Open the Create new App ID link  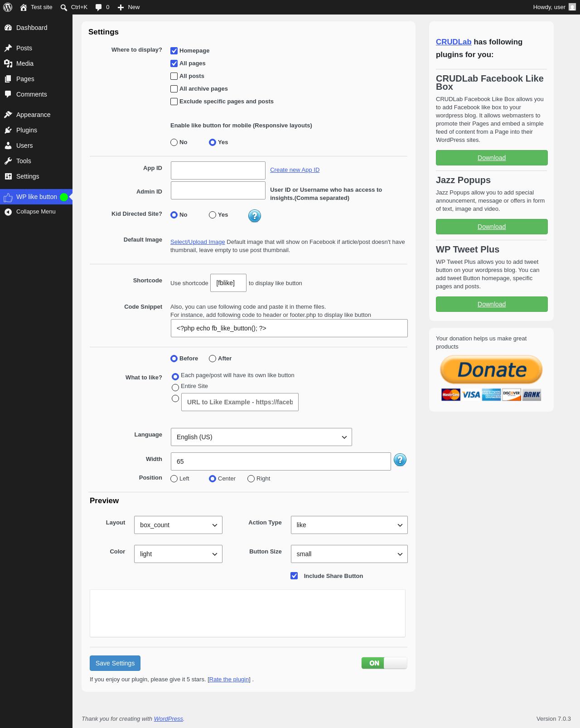[295, 170]
